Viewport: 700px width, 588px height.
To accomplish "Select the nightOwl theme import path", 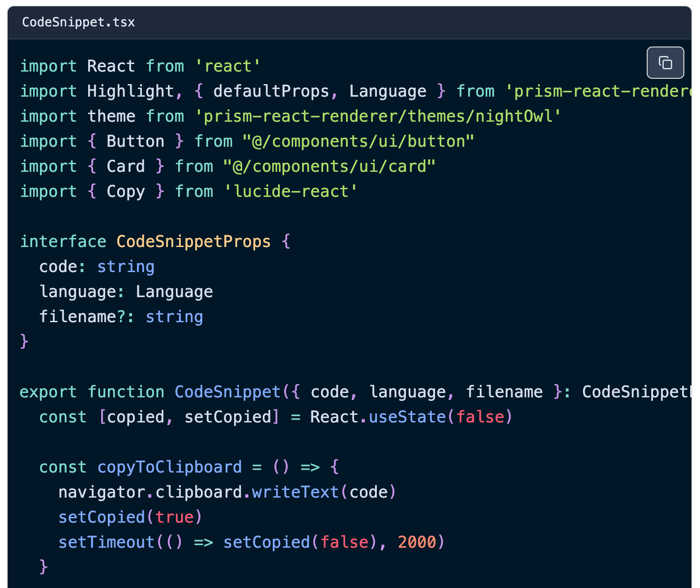I will [378, 116].
